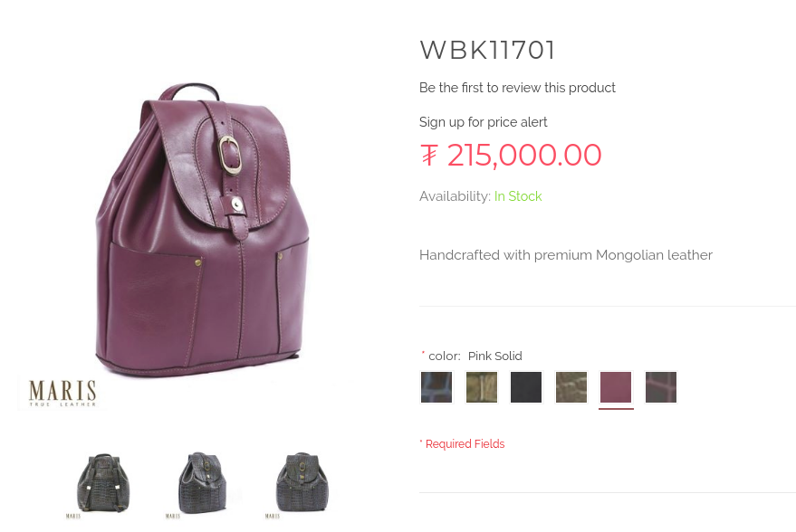
Task: View the side-angle gray backpack thumbnail
Action: click(x=201, y=484)
